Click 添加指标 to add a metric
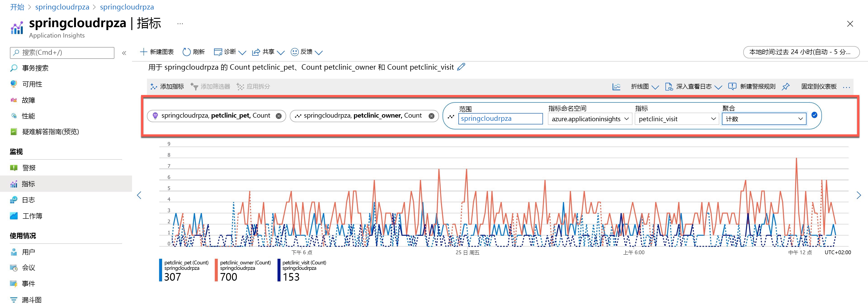Viewport: 868px width, 304px height. (x=167, y=87)
